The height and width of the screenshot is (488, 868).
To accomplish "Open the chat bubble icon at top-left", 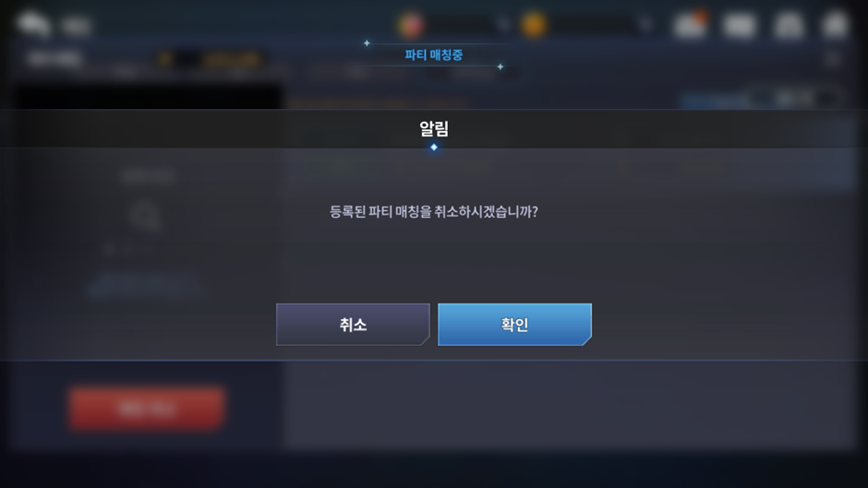I will [33, 24].
